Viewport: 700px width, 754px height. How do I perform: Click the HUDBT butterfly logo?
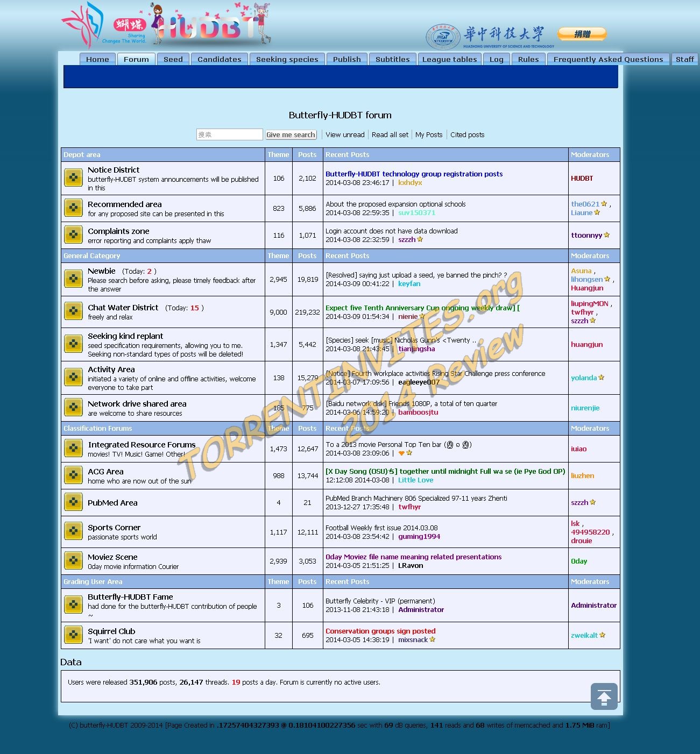tap(167, 26)
